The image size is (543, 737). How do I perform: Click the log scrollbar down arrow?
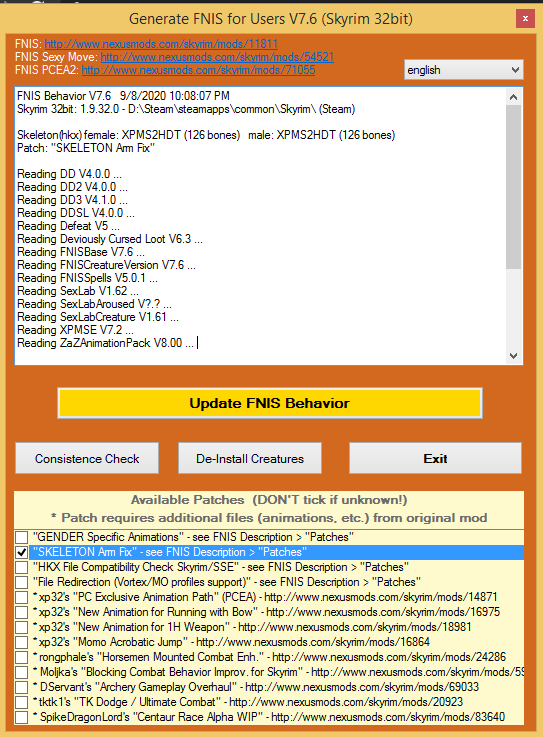click(513, 356)
